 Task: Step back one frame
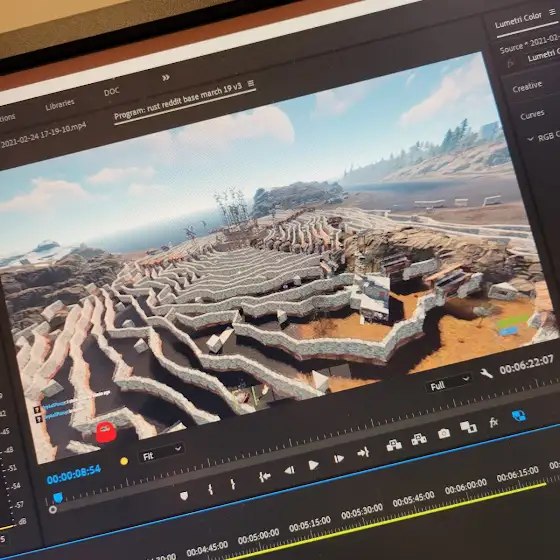point(289,470)
